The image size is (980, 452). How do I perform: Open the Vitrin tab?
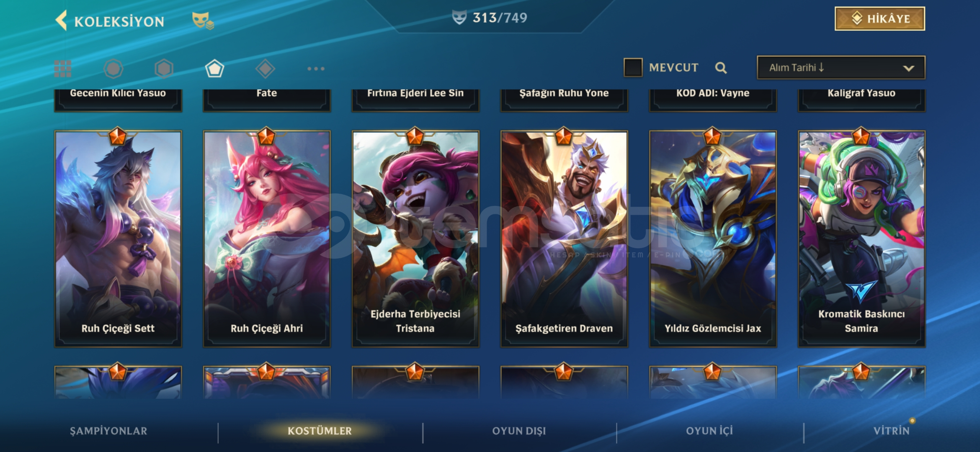click(x=891, y=431)
